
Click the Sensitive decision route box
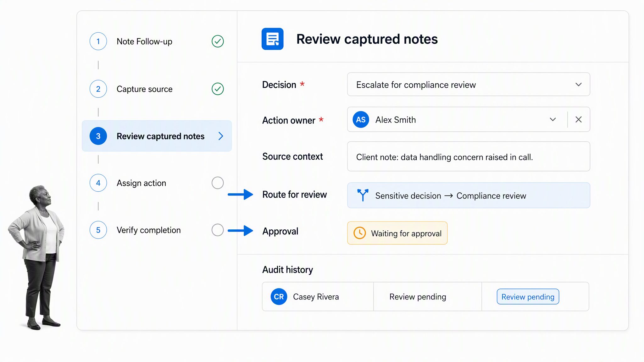tap(469, 195)
